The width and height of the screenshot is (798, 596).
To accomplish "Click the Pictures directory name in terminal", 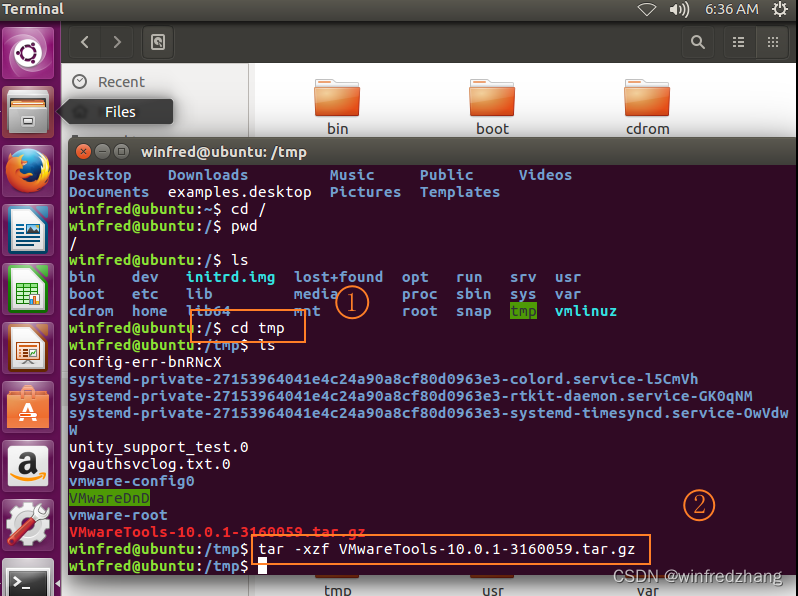I will coord(365,192).
